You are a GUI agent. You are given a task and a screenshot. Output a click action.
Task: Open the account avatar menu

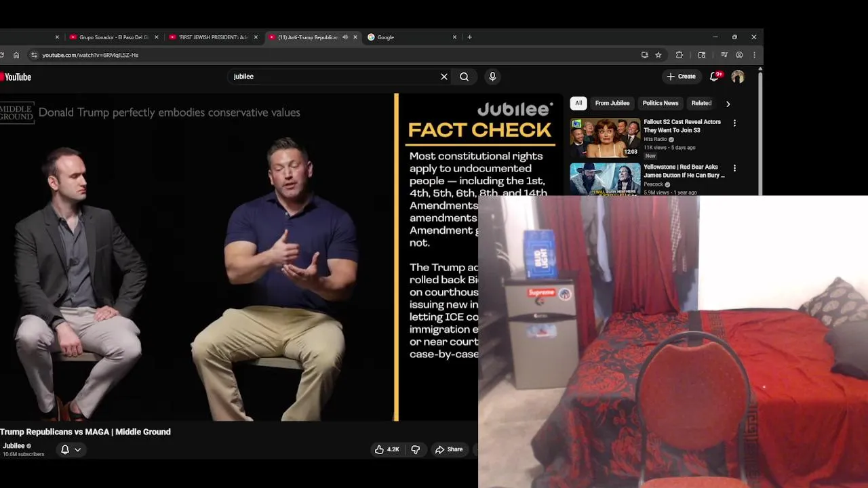[738, 77]
